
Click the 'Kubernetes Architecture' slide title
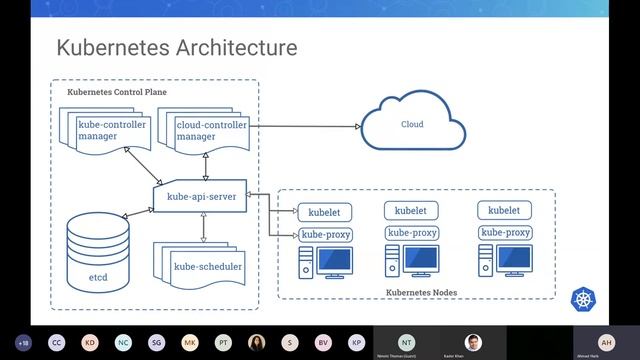177,48
